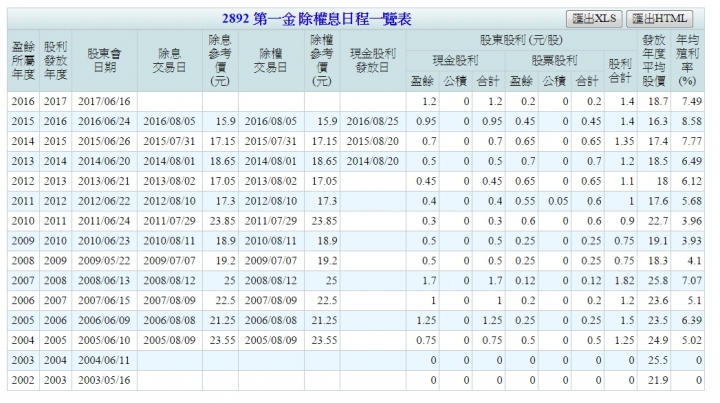
Task: Select shareholder meeting date 2004/06/11
Action: 104,360
